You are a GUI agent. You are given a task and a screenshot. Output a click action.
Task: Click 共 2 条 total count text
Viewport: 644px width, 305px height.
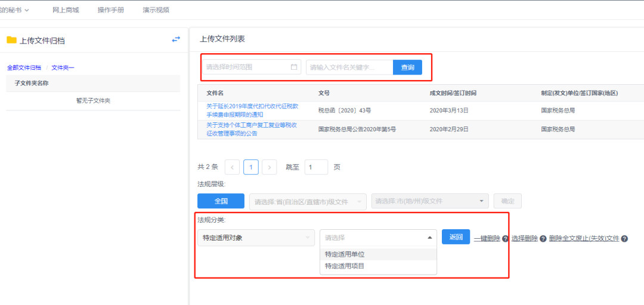(208, 167)
